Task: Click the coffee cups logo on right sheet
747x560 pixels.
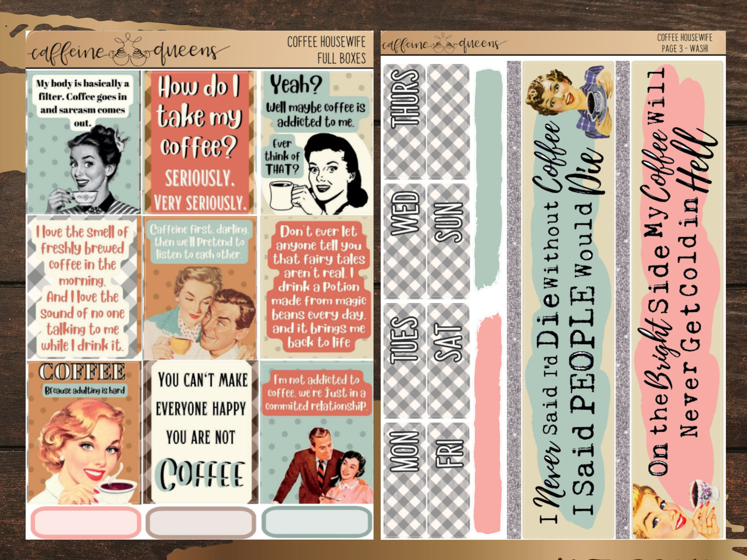Action: [443, 44]
